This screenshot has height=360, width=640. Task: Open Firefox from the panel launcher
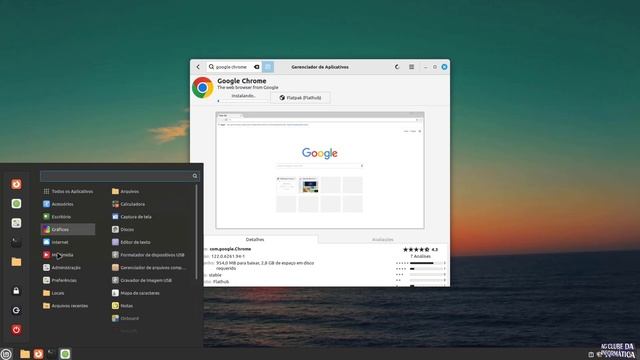point(38,354)
